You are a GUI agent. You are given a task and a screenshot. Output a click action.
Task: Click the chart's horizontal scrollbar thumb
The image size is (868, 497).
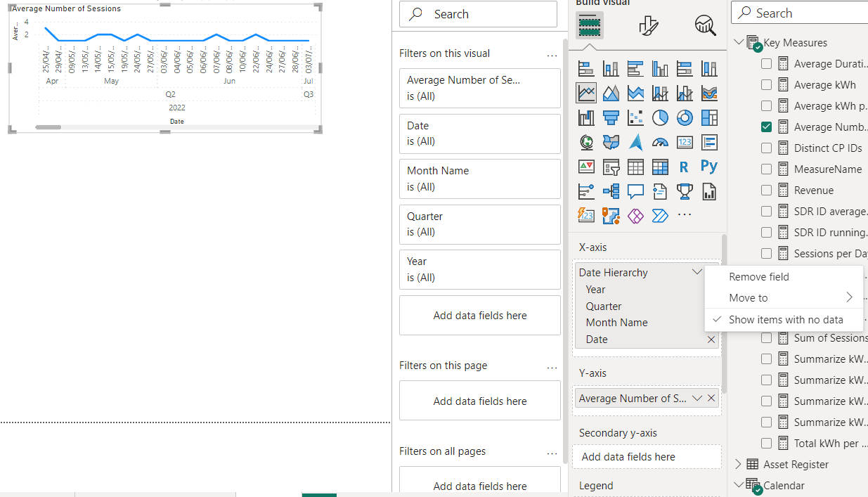click(x=48, y=127)
